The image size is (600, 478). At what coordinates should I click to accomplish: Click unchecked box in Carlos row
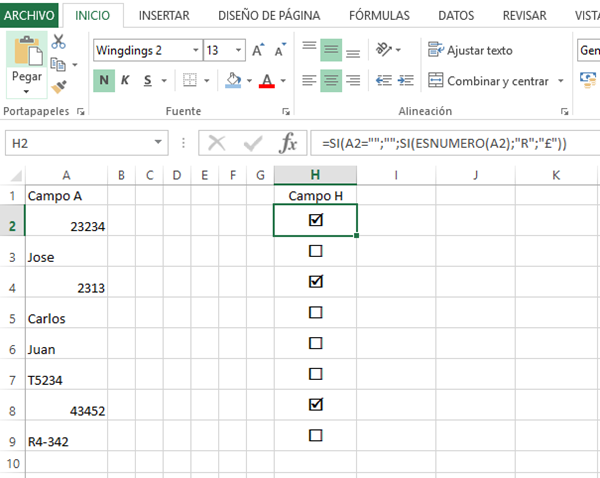pyautogui.click(x=316, y=312)
